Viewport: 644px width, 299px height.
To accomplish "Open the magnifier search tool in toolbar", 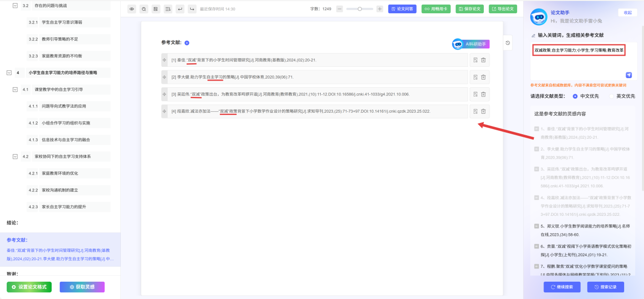I will pyautogui.click(x=144, y=9).
